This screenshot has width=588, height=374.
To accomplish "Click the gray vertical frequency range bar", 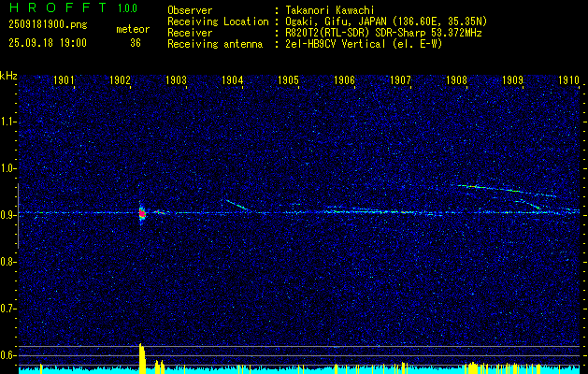I will [18, 216].
